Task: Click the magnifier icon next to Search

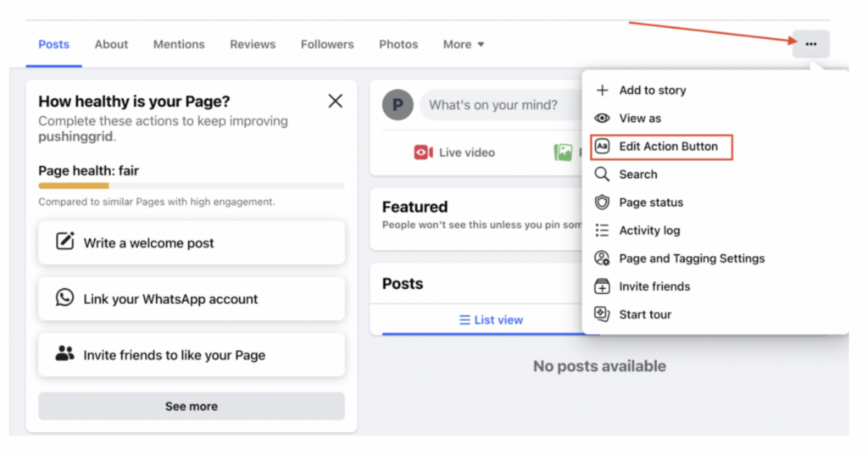Action: coord(602,174)
